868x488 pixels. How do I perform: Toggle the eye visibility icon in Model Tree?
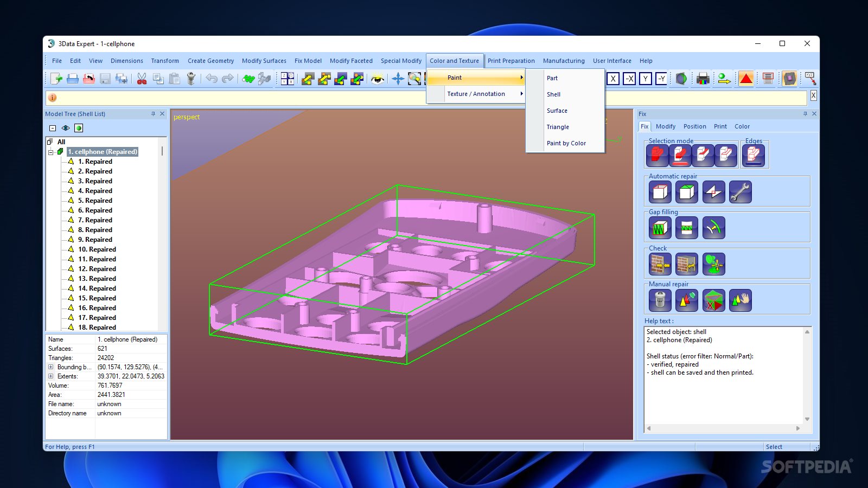tap(66, 128)
